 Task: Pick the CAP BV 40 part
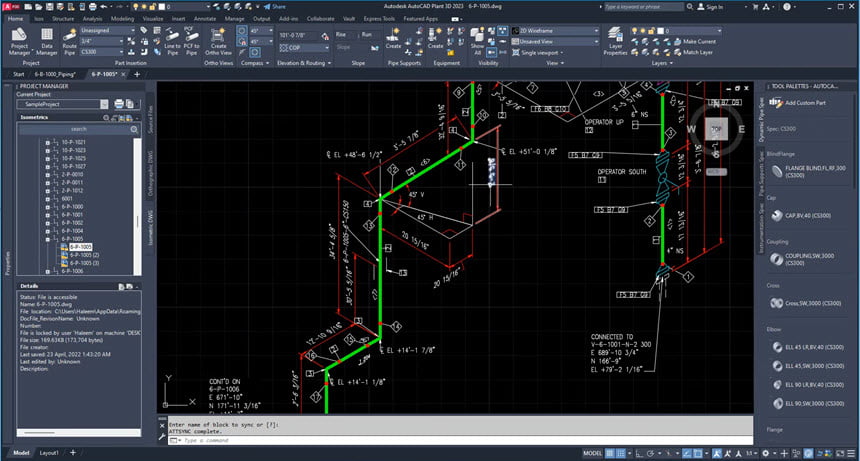click(x=801, y=215)
